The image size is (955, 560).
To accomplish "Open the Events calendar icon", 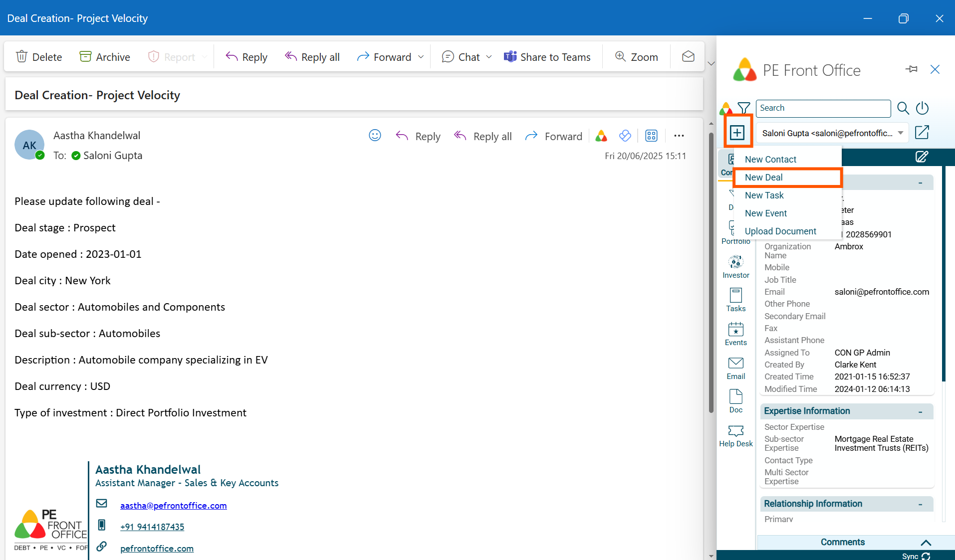I will tap(735, 334).
